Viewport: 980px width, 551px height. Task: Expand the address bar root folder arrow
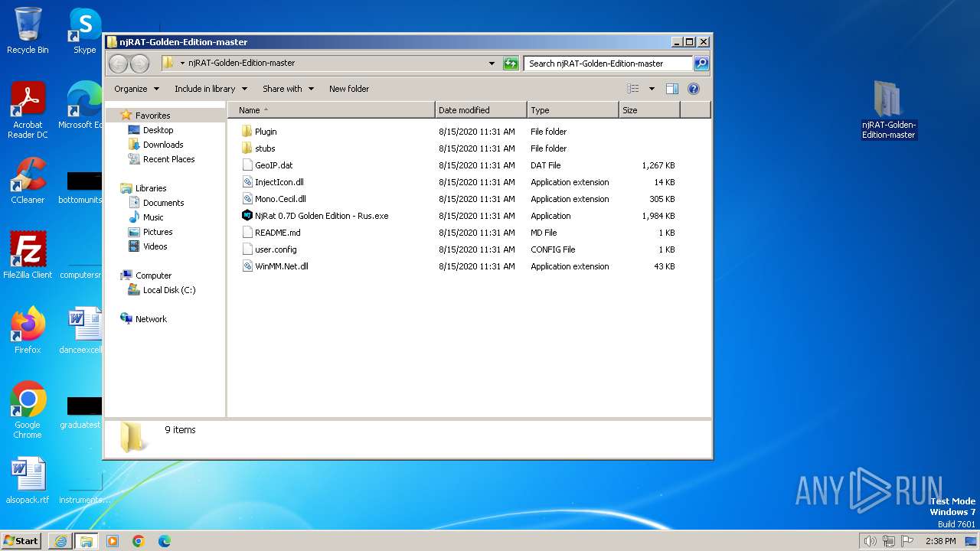tap(182, 64)
